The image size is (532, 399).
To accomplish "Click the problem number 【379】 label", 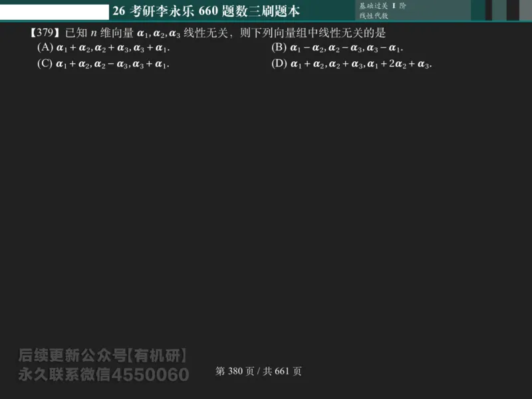I will (x=44, y=31).
